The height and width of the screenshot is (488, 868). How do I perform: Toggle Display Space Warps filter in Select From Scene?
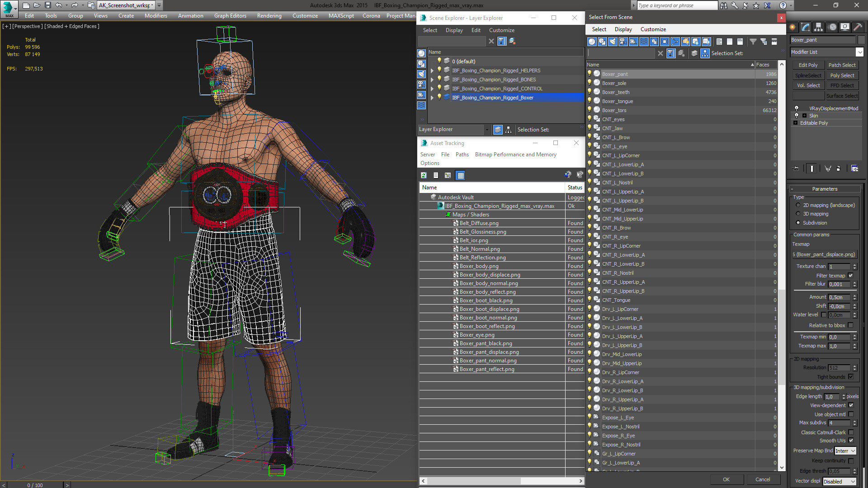coord(644,42)
